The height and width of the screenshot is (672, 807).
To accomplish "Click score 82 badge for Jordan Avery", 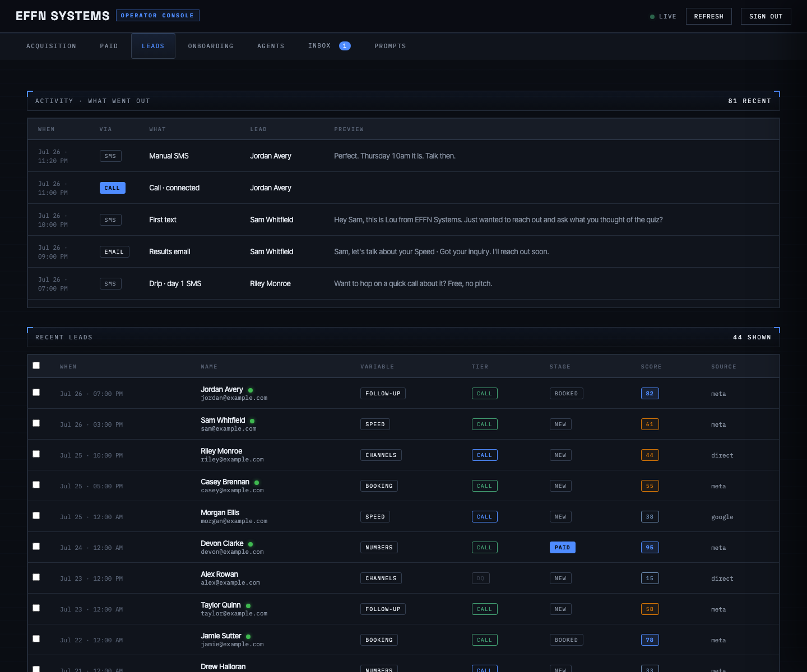I will 650,394.
